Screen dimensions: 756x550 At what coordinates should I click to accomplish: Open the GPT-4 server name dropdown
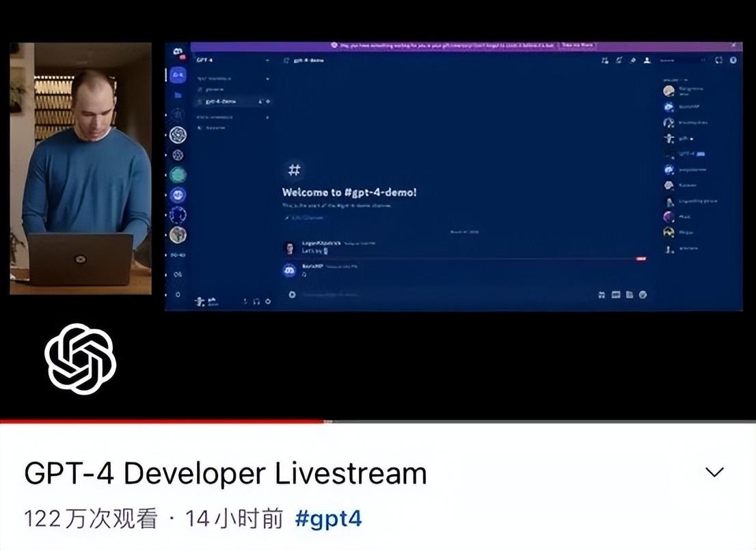[x=233, y=60]
